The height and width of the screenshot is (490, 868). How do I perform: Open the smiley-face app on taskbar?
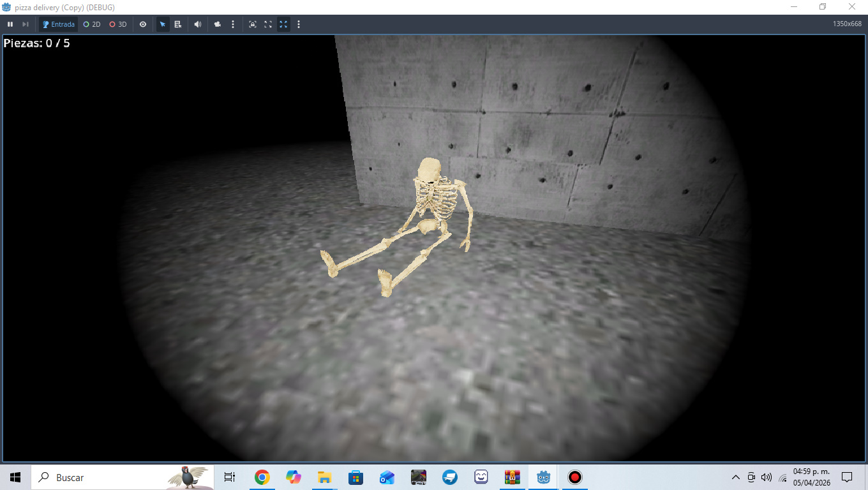point(481,477)
